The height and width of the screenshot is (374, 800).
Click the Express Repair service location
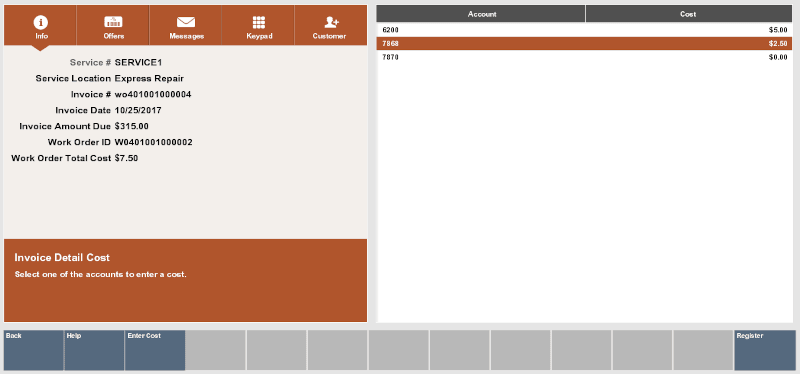pos(149,79)
